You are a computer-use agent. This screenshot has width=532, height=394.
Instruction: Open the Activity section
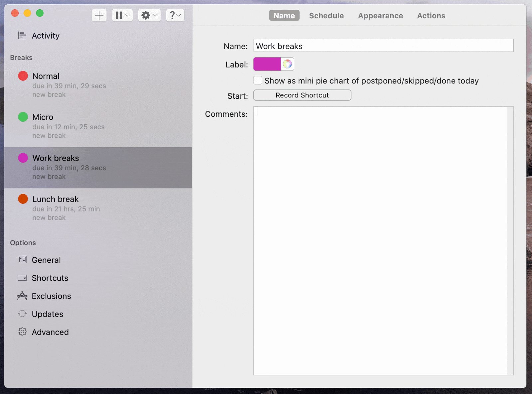(46, 36)
